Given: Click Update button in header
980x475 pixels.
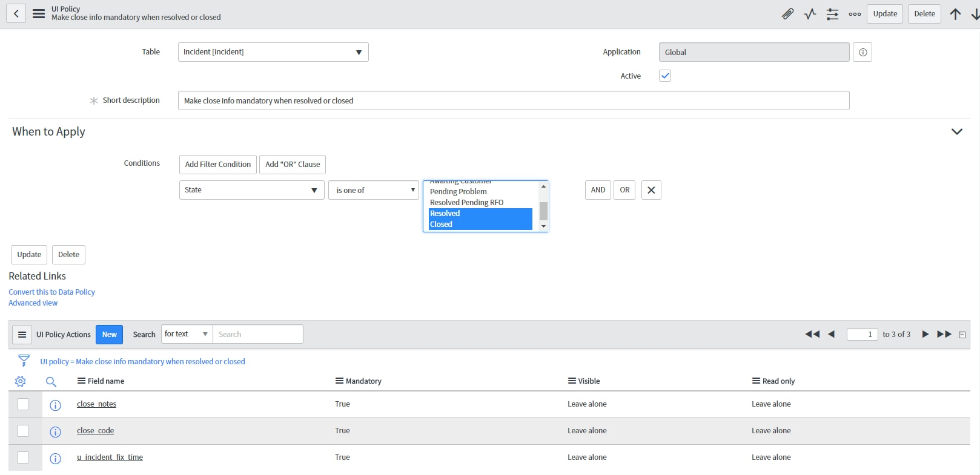Looking at the screenshot, I should (x=885, y=14).
